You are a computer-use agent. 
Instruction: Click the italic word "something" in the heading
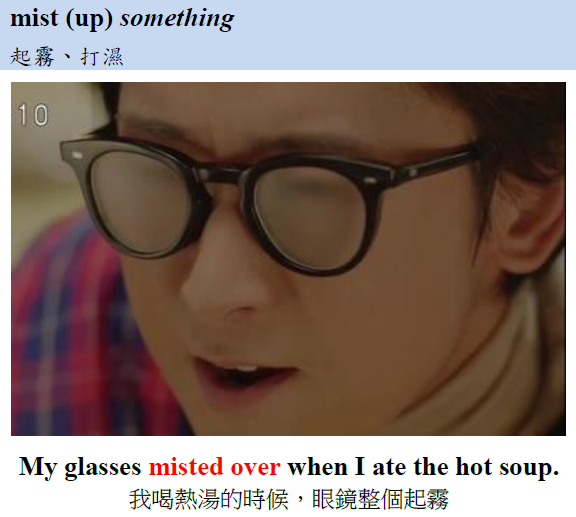pos(177,18)
